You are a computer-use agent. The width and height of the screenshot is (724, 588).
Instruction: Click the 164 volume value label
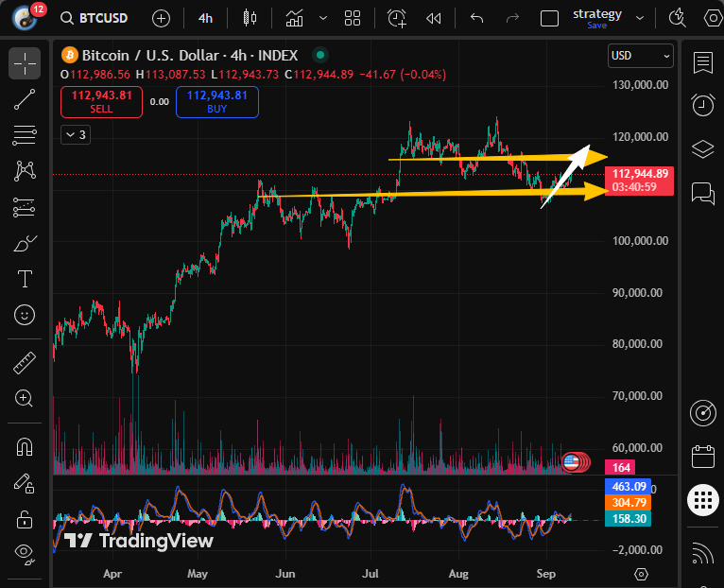(620, 467)
